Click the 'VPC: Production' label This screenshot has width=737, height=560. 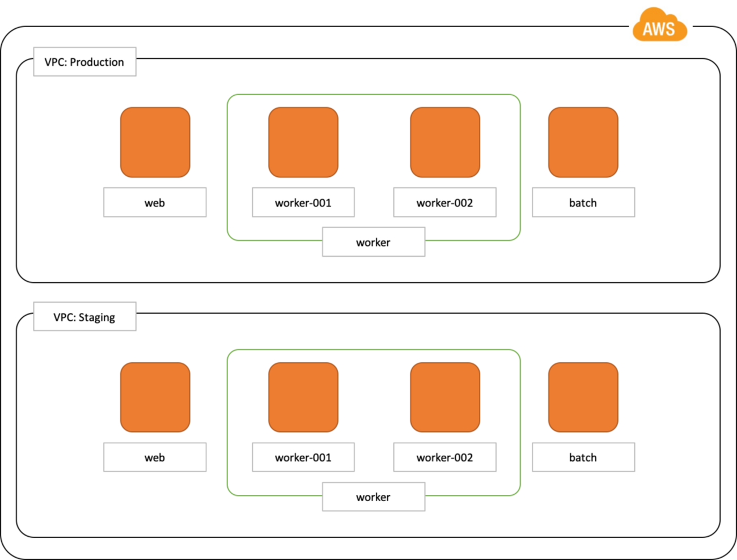click(84, 62)
